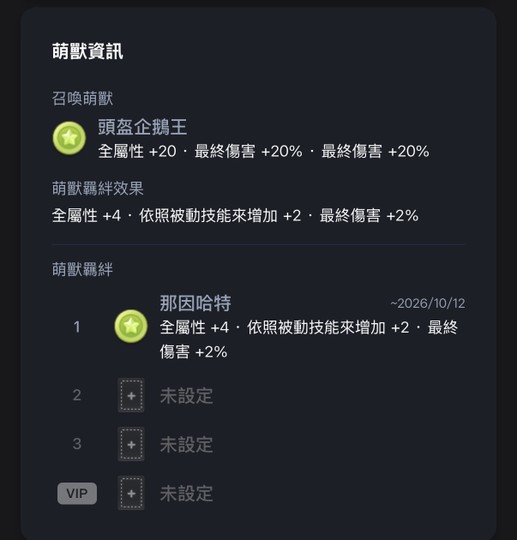Image resolution: width=517 pixels, height=540 pixels.
Task: Select the 未設定 label in VIP row
Action: [x=186, y=494]
